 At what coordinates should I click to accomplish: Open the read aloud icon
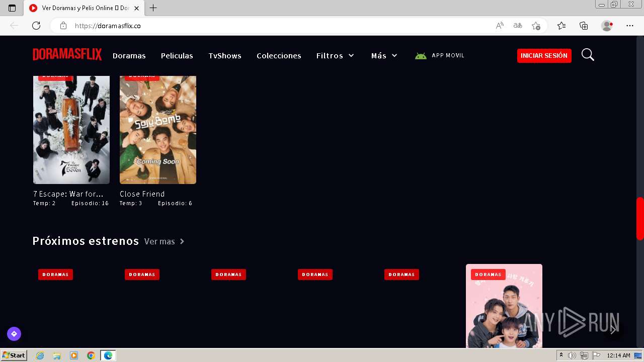[500, 26]
